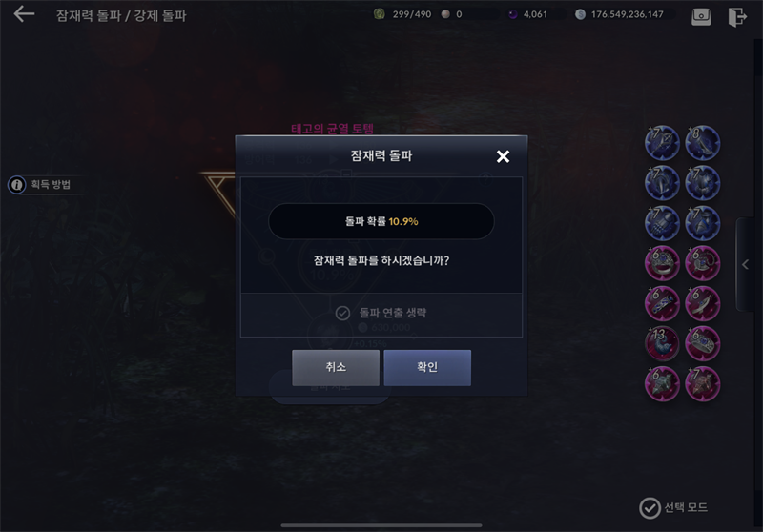The width and height of the screenshot is (763, 532).
Task: Select the +7 pink item in last row
Action: (x=702, y=383)
